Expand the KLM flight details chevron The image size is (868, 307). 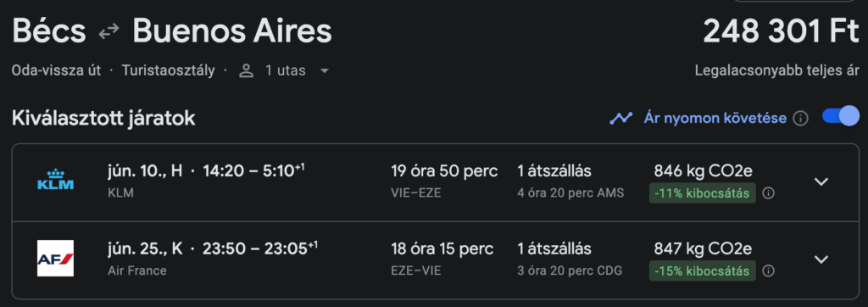[821, 181]
